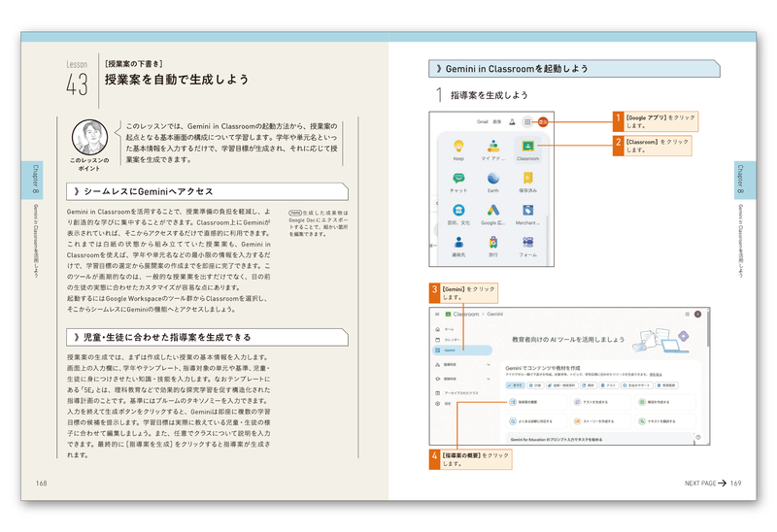Open the Google apps grid launcher
The width and height of the screenshot is (777, 532).
[x=527, y=121]
